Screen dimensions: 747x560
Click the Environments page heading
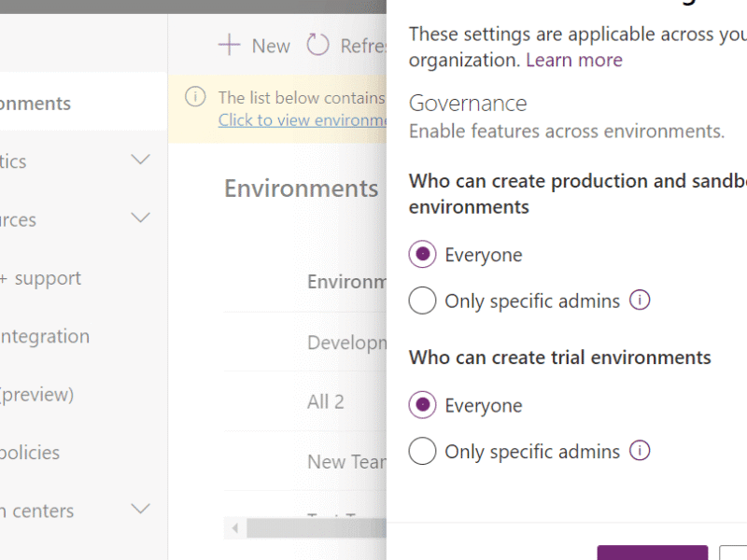(x=301, y=189)
